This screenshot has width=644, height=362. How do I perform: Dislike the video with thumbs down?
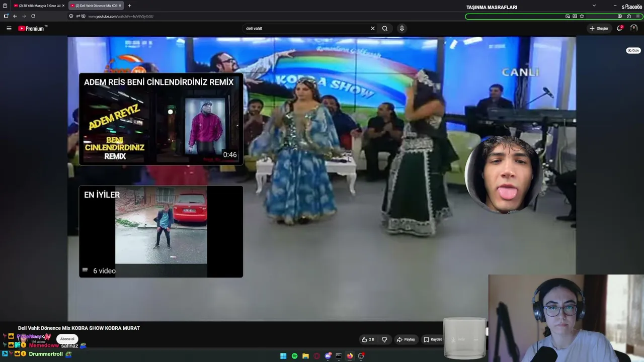(x=384, y=339)
